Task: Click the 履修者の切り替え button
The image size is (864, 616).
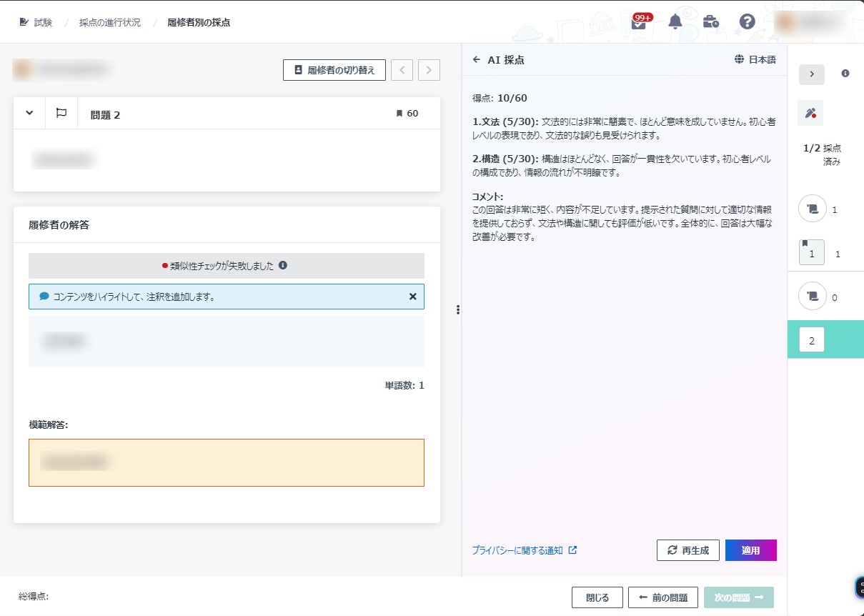Action: [334, 70]
